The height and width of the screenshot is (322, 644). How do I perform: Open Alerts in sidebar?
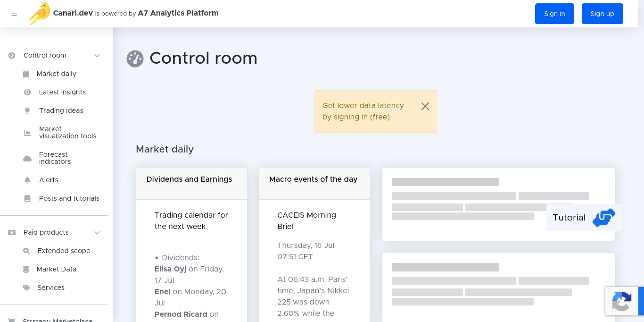coord(49,180)
